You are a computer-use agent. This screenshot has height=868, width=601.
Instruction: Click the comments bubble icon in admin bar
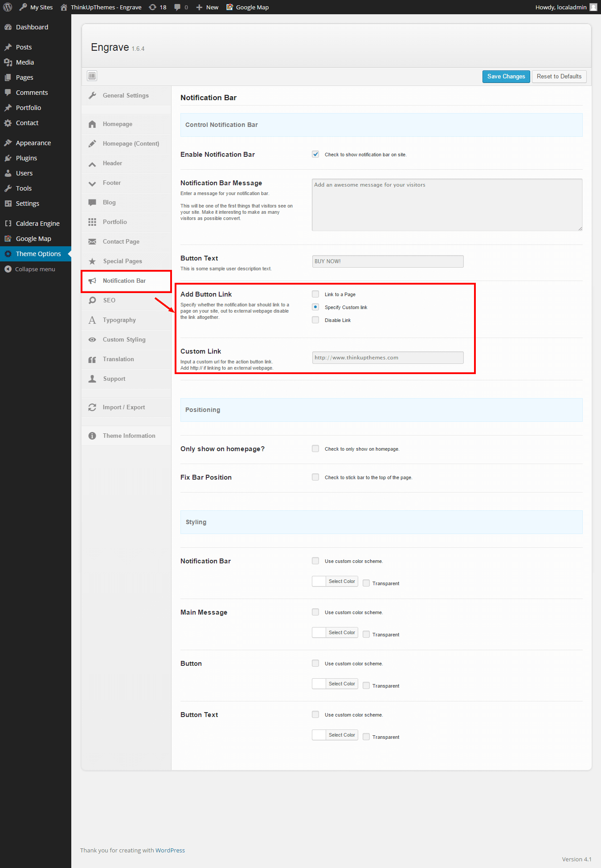click(178, 7)
